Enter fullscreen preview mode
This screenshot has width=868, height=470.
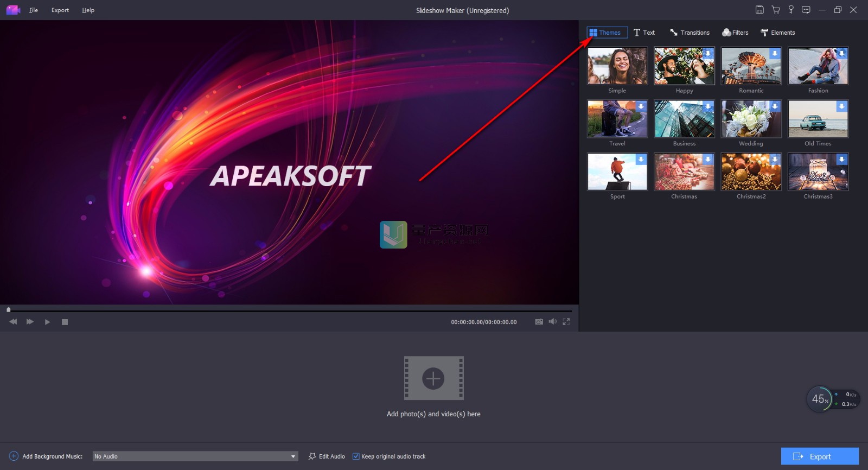566,322
